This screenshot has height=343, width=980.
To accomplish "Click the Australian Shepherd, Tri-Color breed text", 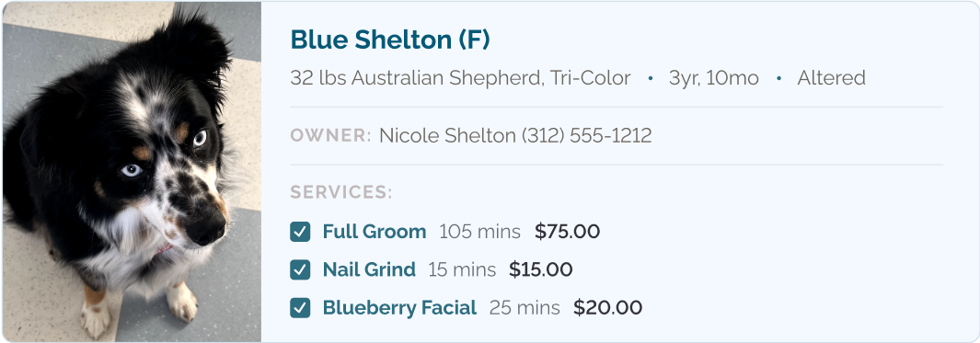I will (490, 78).
